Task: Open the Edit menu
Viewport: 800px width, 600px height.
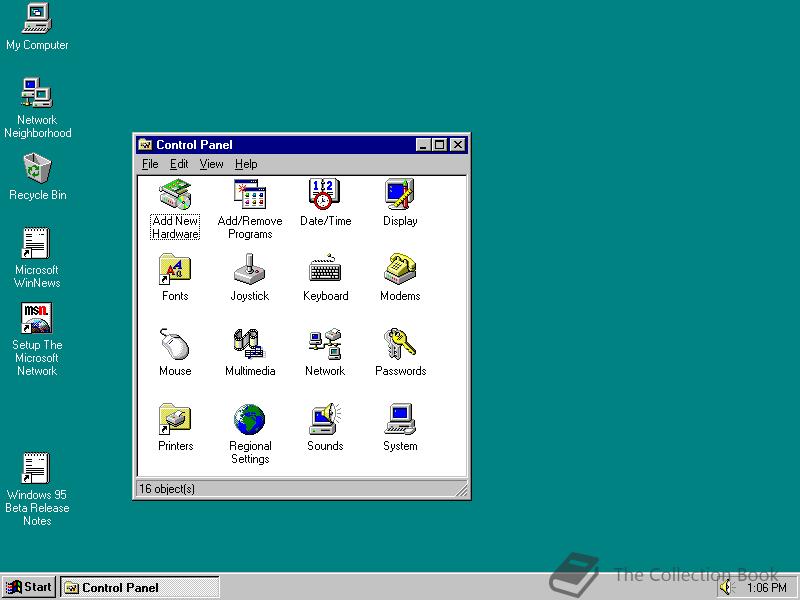Action: coord(179,164)
